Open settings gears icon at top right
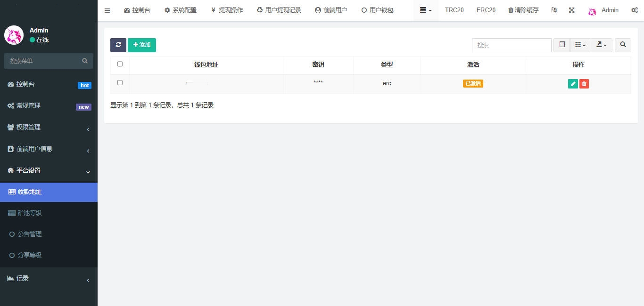The width and height of the screenshot is (644, 306). [x=634, y=10]
